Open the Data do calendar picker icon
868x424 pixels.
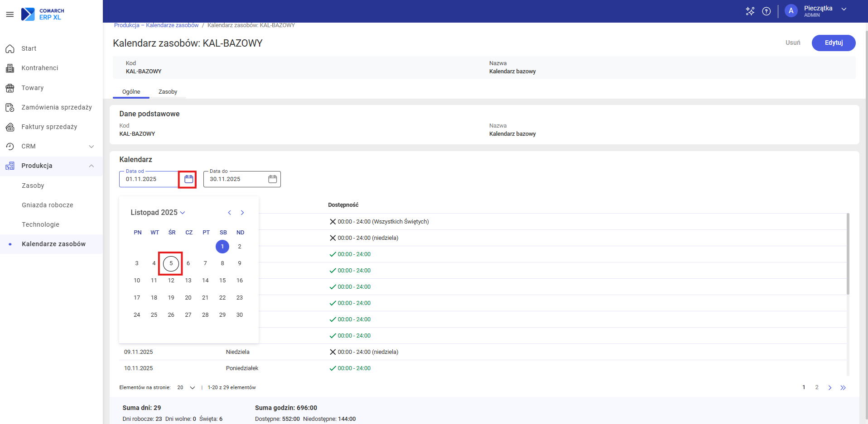(272, 179)
